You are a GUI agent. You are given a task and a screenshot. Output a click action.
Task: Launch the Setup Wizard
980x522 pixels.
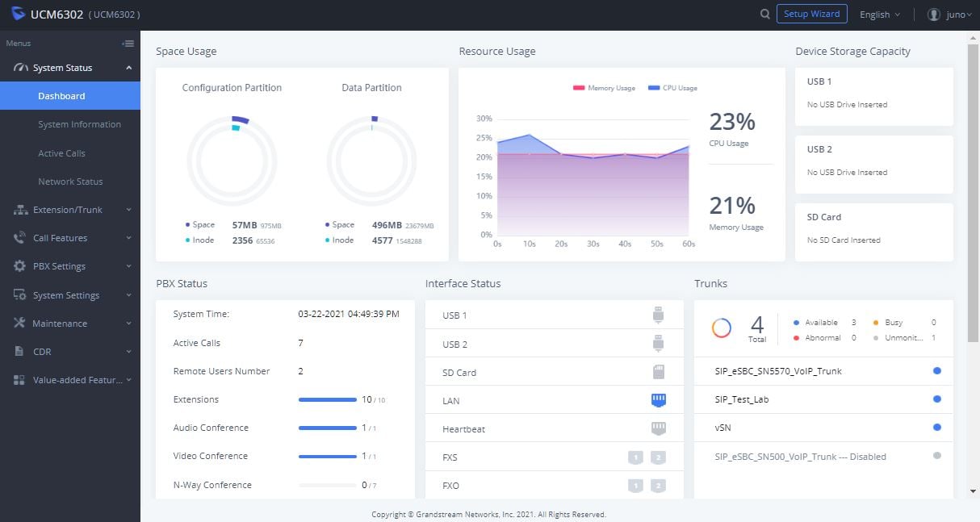812,14
